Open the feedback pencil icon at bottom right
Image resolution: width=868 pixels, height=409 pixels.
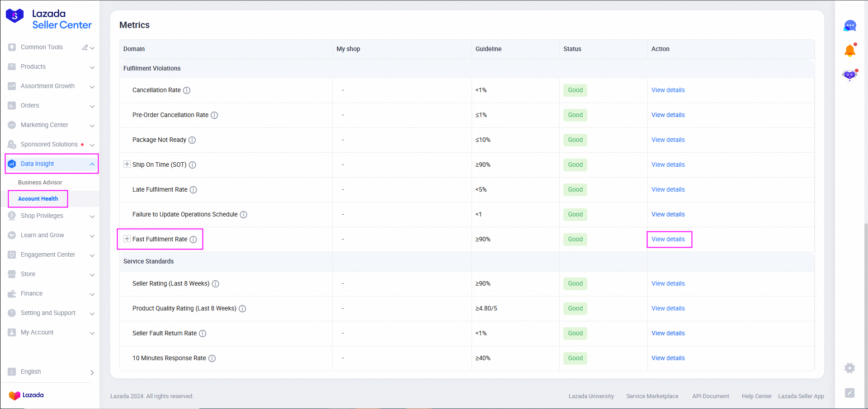pos(849,393)
